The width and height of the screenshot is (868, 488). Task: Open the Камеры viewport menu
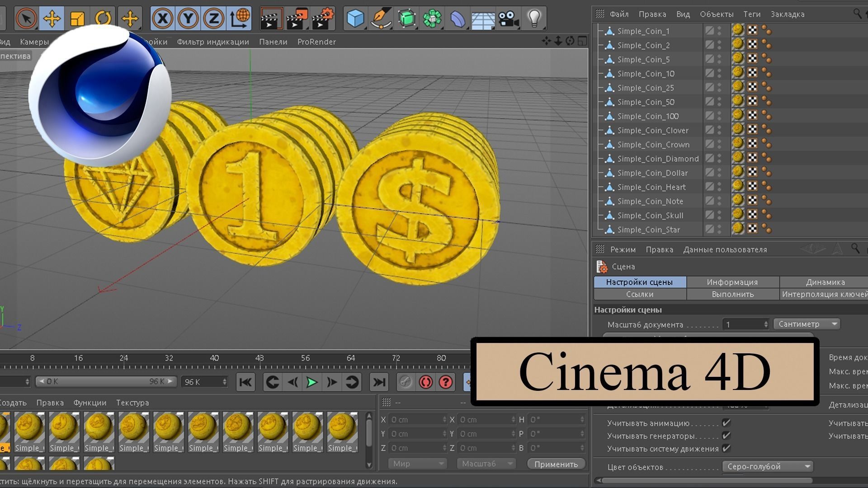pyautogui.click(x=34, y=42)
